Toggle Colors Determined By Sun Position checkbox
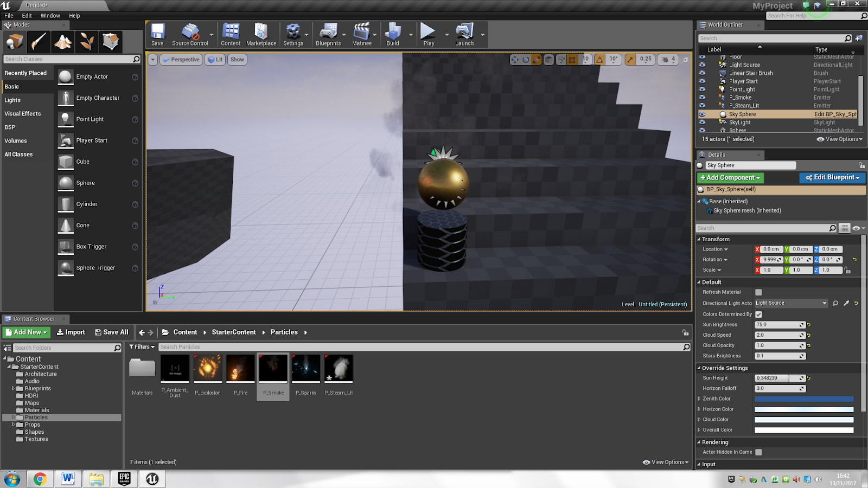Viewport: 868px width, 488px height. (758, 314)
